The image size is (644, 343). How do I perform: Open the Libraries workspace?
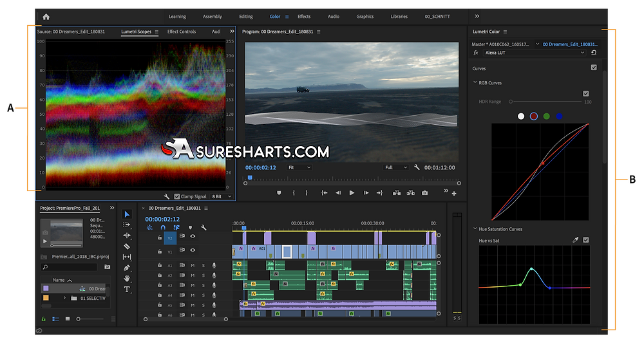click(399, 17)
